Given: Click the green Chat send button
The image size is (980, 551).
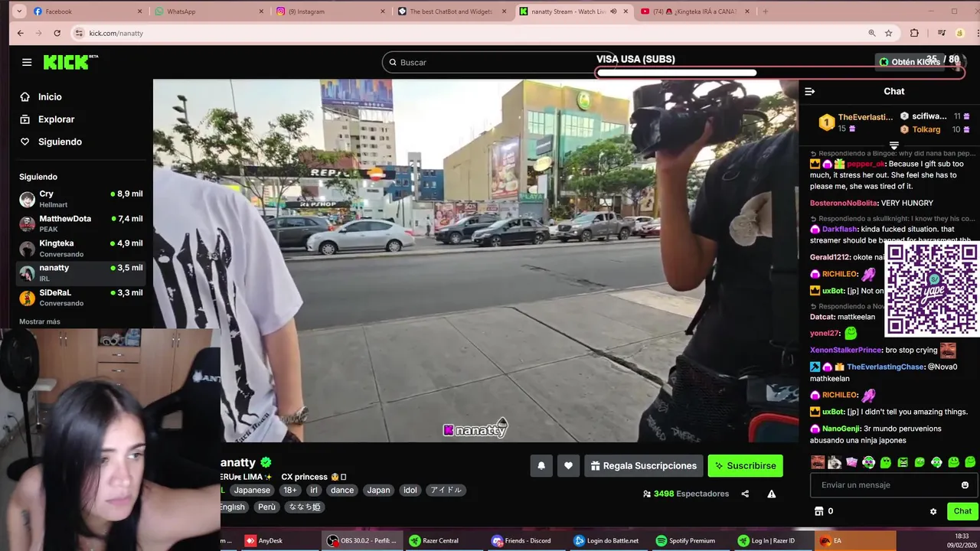Looking at the screenshot, I should pos(962,511).
